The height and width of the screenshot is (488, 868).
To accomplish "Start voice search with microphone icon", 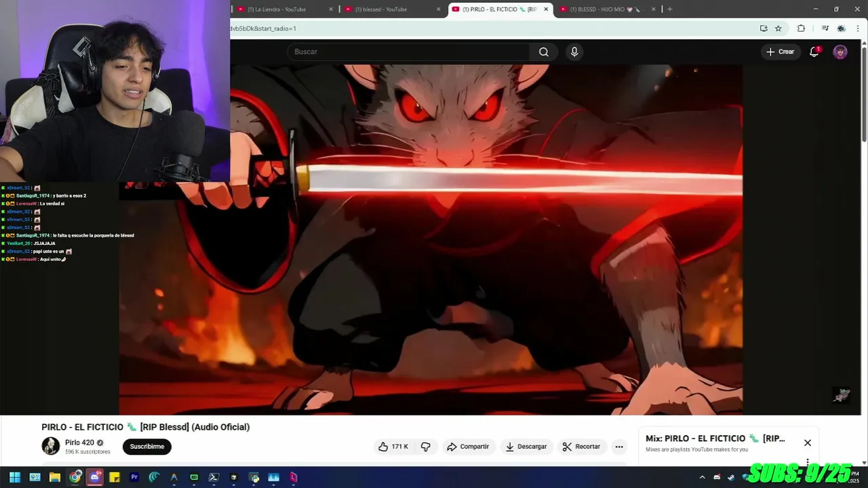I will [574, 52].
